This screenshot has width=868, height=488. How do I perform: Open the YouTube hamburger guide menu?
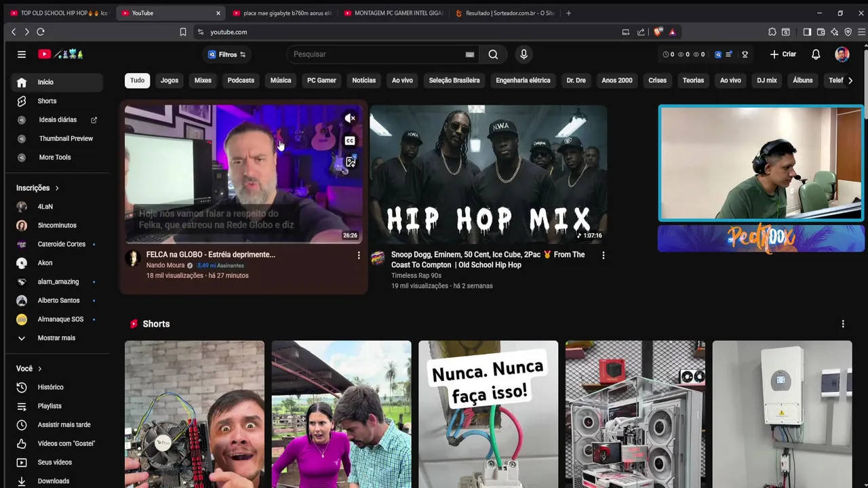click(x=22, y=54)
